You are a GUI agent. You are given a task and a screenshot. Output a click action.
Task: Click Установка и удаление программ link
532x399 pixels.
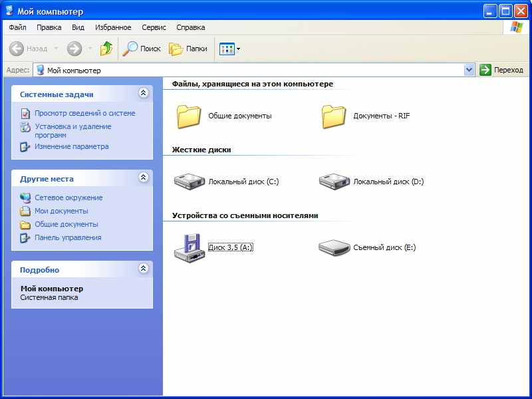[x=73, y=130]
